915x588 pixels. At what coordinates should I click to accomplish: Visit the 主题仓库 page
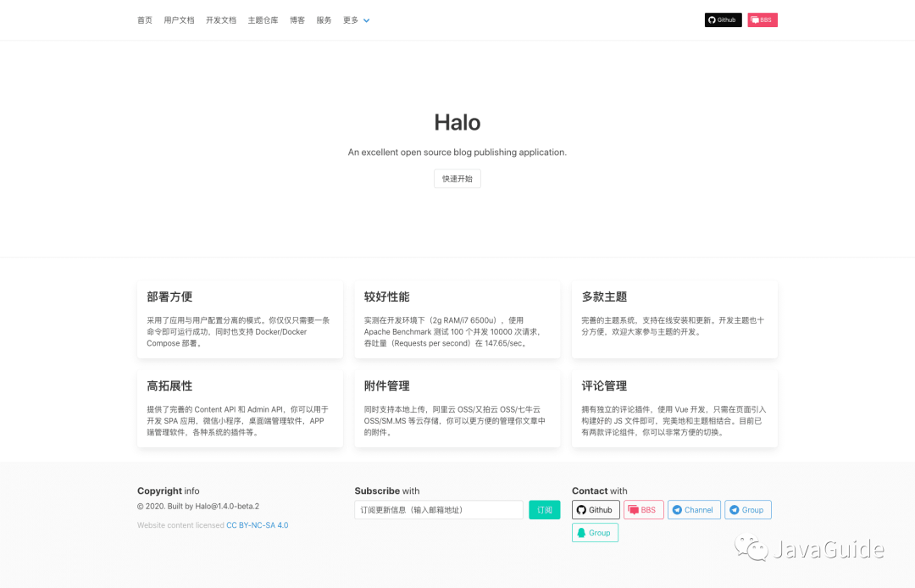click(x=263, y=19)
